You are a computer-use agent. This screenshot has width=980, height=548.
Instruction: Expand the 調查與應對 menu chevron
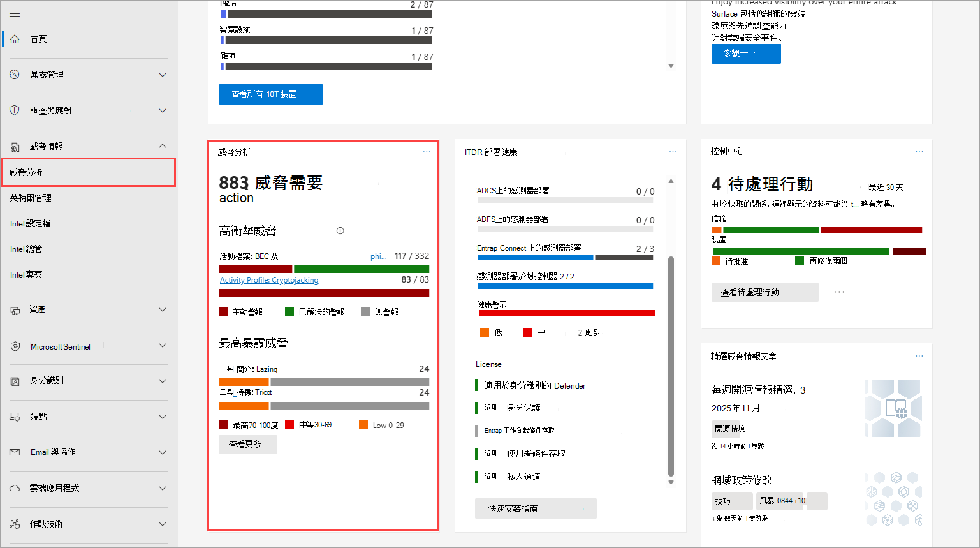point(163,110)
